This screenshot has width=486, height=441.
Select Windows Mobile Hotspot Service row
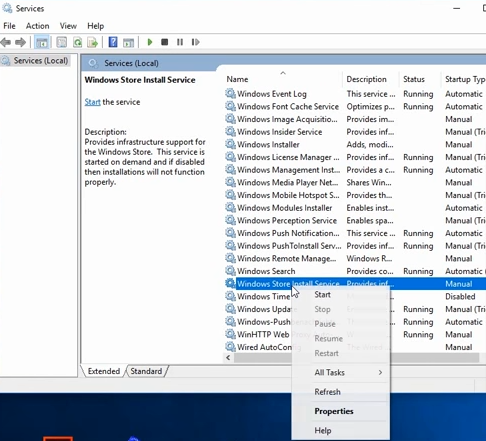(355, 195)
